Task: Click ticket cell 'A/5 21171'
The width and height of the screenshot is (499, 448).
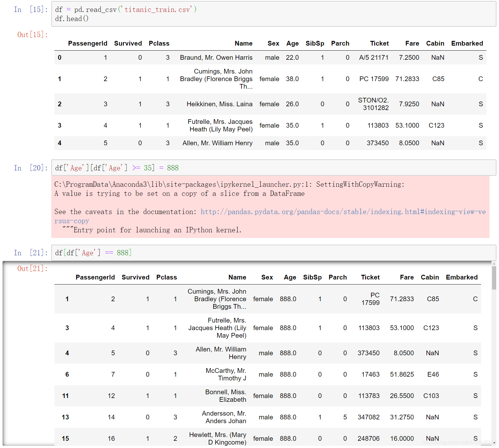Action: (x=374, y=58)
